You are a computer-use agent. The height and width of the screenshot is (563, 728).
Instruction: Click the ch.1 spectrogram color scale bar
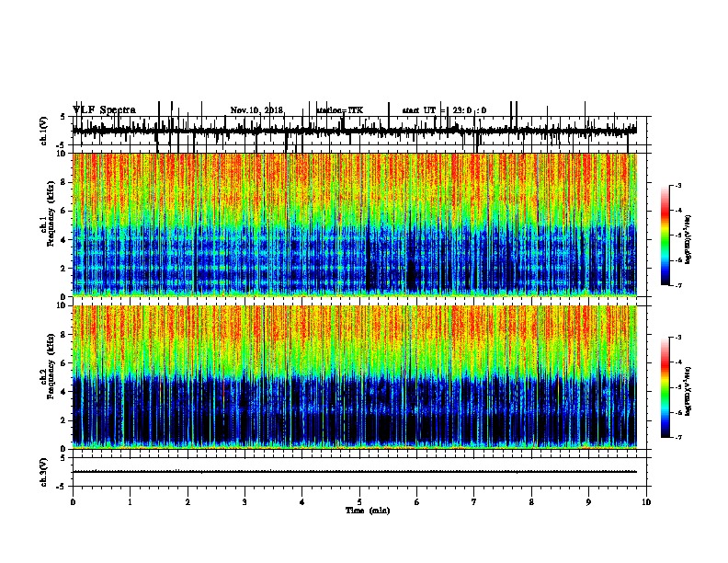[665, 236]
